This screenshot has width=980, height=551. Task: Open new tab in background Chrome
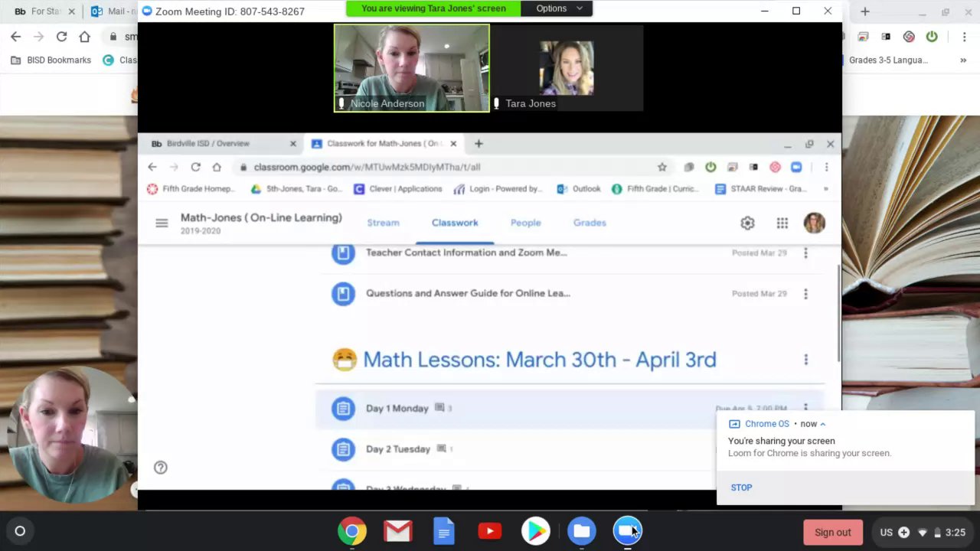(x=865, y=11)
